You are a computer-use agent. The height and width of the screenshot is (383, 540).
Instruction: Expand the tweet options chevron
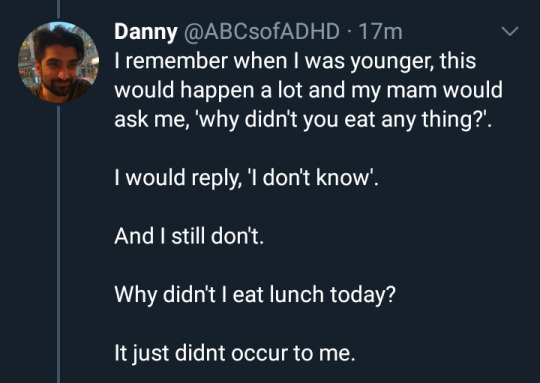[510, 31]
